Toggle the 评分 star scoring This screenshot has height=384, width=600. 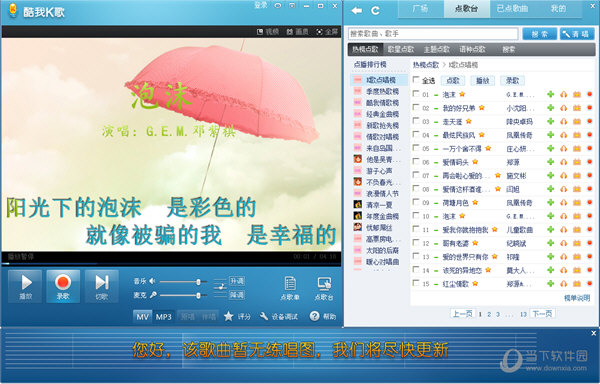point(237,316)
